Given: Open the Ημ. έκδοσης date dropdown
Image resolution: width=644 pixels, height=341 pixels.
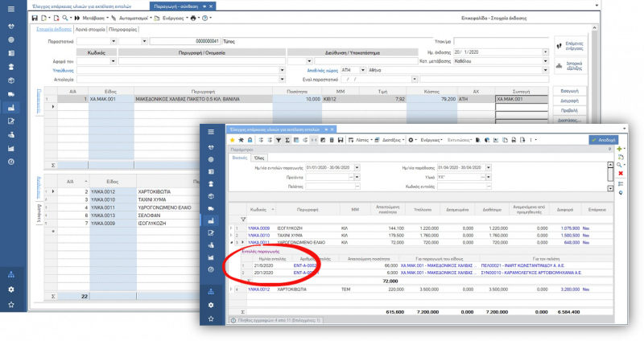Looking at the screenshot, I should tap(546, 52).
